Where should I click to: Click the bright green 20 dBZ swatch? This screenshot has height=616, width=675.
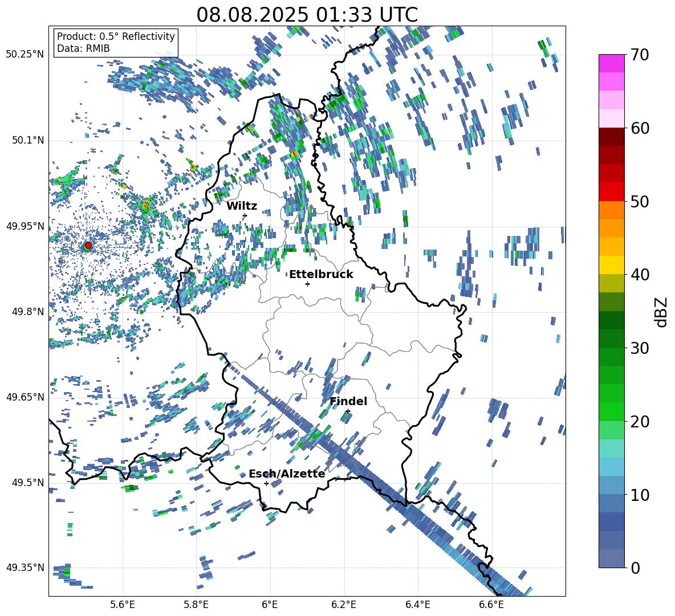tap(611, 411)
